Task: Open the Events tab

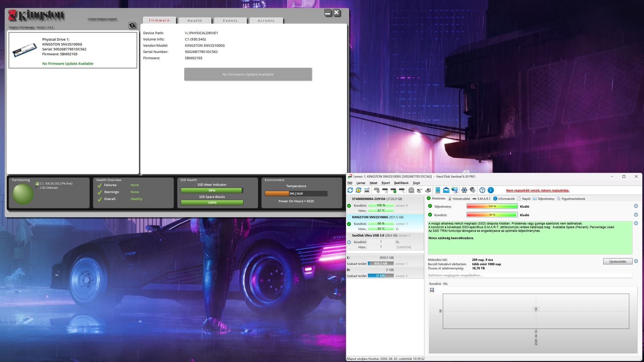Action: point(230,21)
